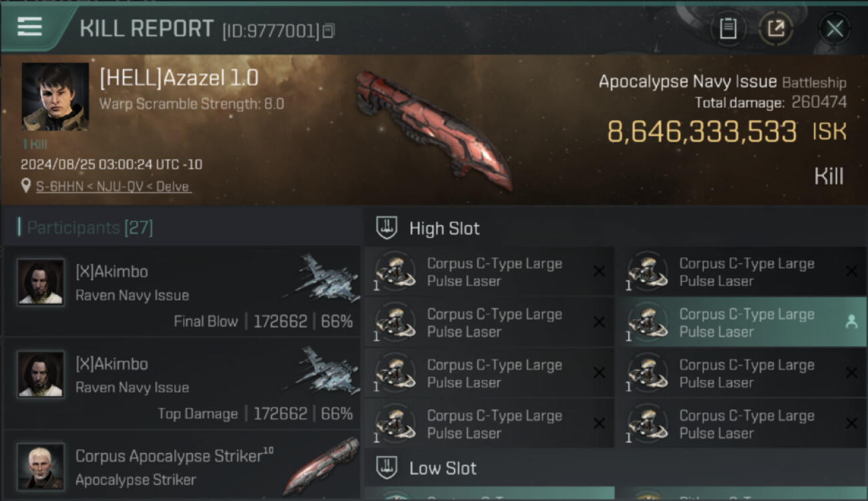Open S-6HHN system location link

(112, 186)
